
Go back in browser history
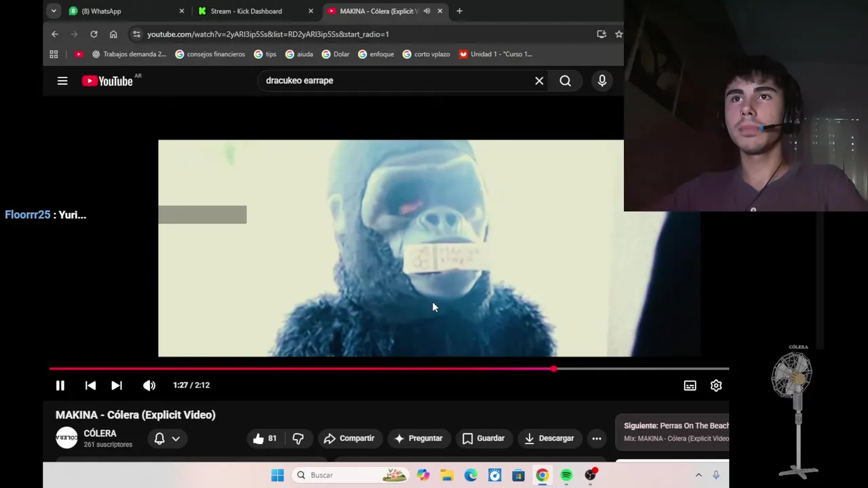55,34
